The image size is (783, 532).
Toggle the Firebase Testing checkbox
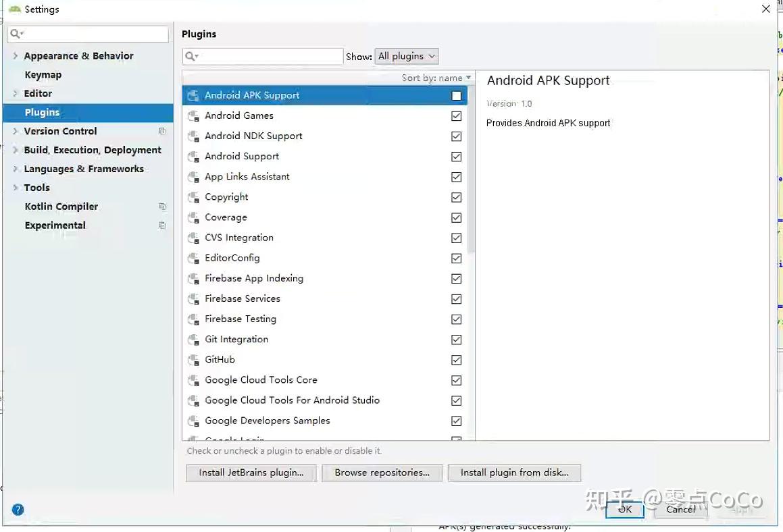[457, 319]
